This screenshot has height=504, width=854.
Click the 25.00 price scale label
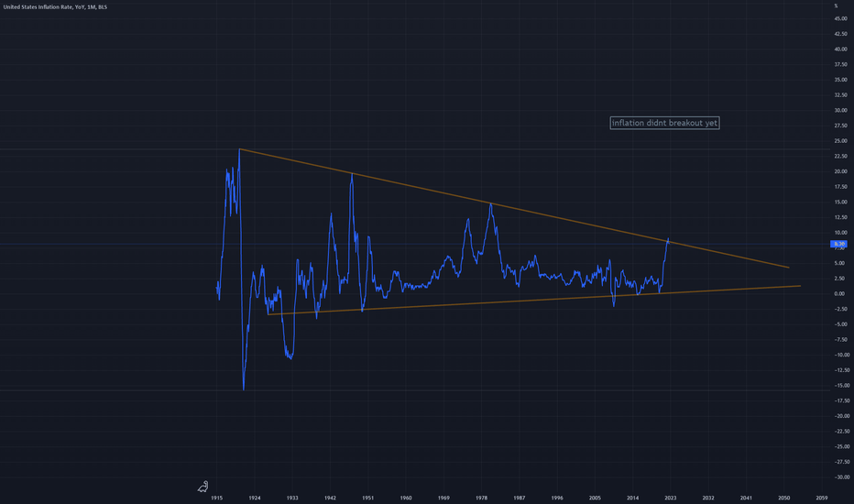[x=840, y=140]
